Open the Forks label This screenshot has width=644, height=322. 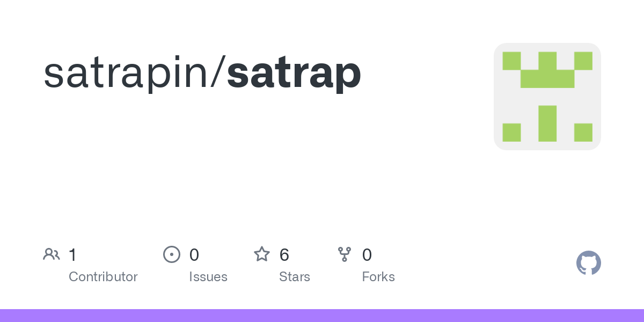378,277
